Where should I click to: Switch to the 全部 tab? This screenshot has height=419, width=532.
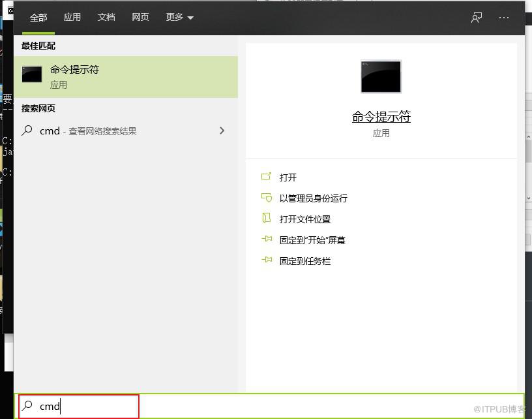click(38, 18)
